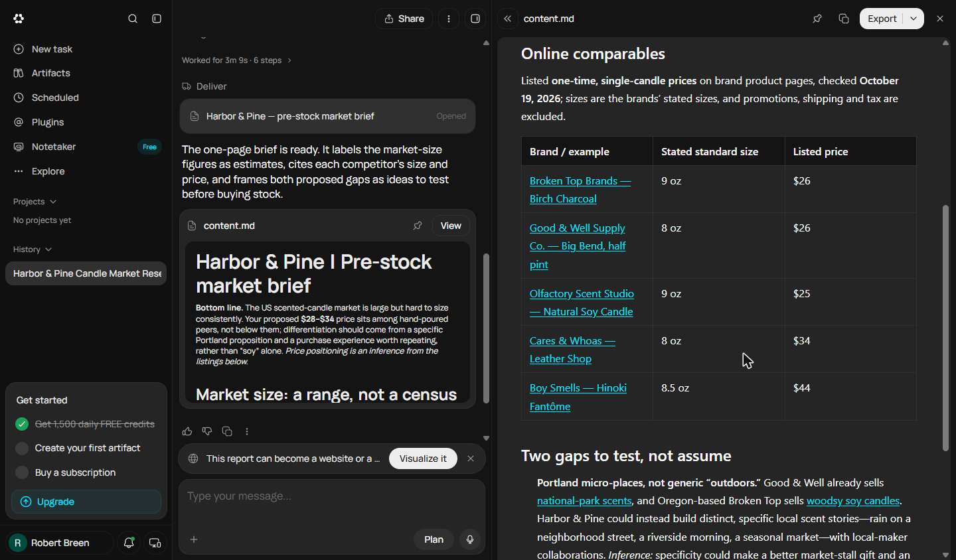Expand the worked for 6 steps details
Viewport: 956px width, 560px height.
pyautogui.click(x=236, y=60)
